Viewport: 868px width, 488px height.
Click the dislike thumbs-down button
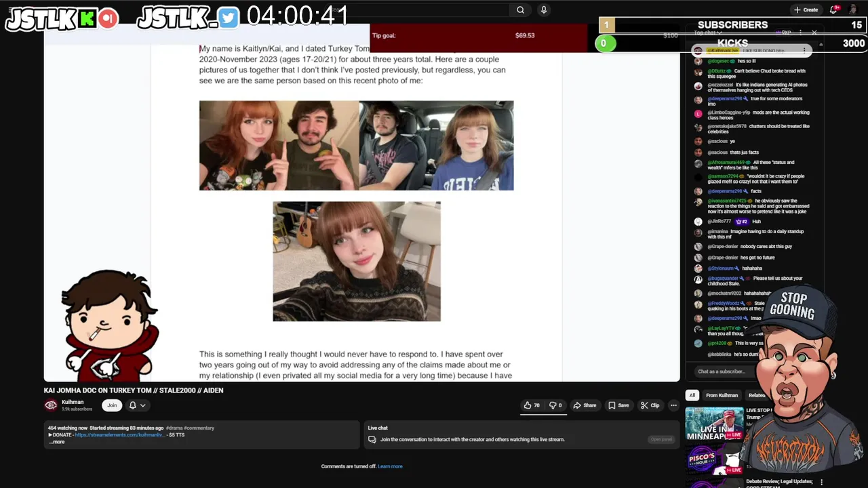coord(555,405)
